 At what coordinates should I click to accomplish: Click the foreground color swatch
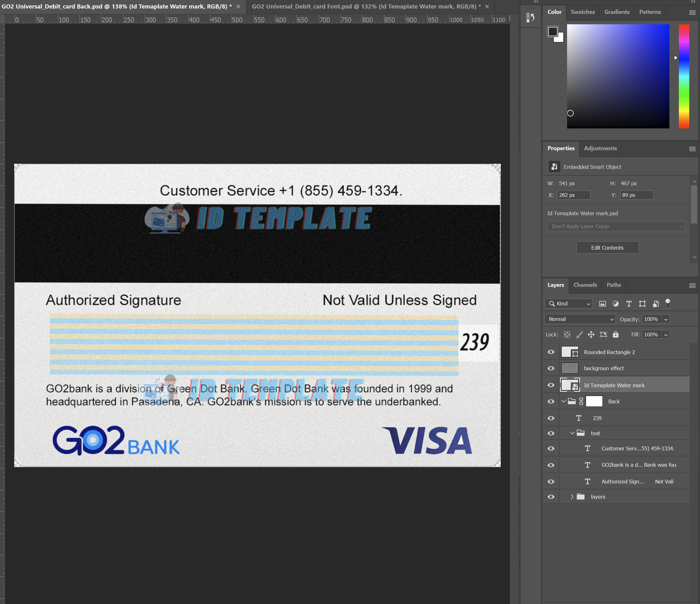(553, 32)
